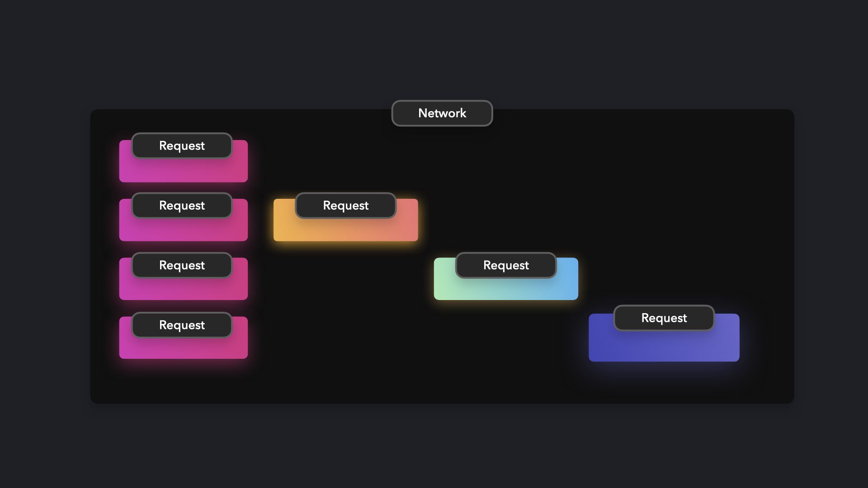Select the third pink block's Request label

182,265
